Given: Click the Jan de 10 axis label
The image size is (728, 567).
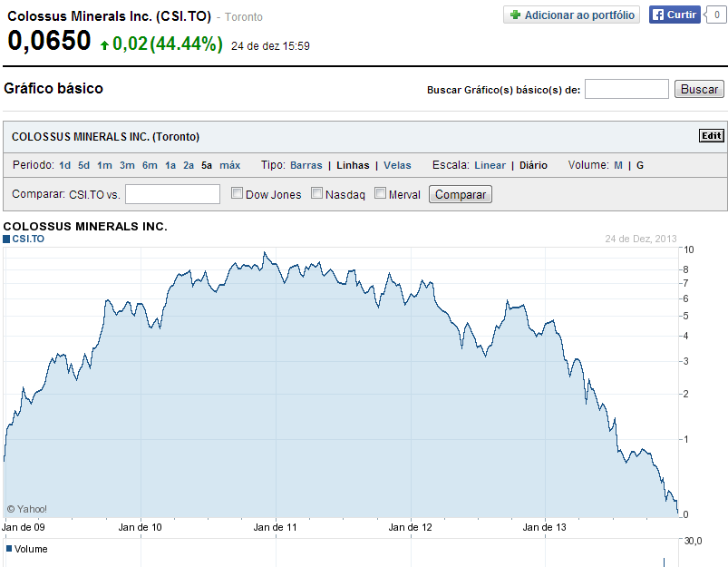Looking at the screenshot, I should pos(140,527).
